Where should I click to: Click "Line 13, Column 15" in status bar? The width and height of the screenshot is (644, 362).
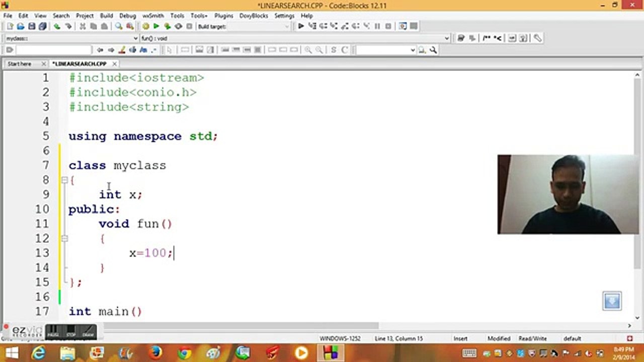[399, 338]
